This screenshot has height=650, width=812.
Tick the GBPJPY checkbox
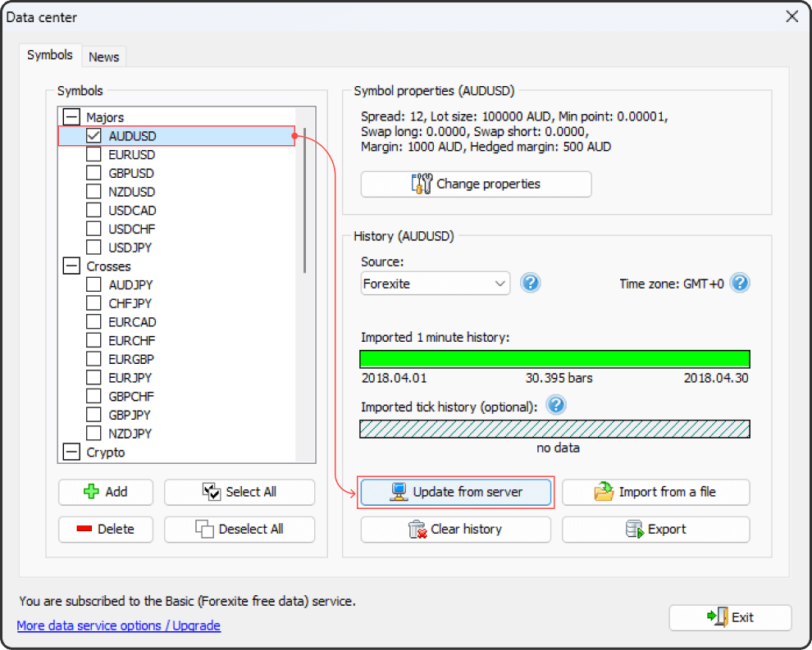[94, 415]
